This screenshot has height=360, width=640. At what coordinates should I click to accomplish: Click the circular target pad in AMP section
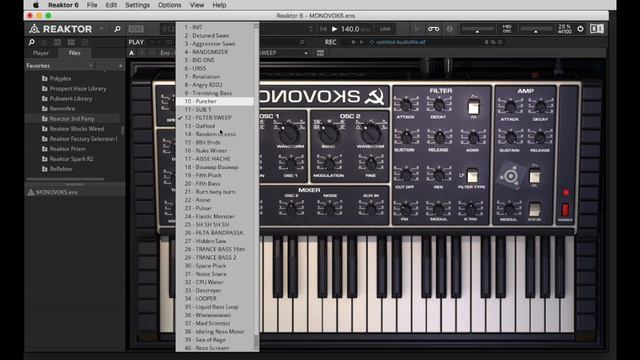click(x=510, y=177)
